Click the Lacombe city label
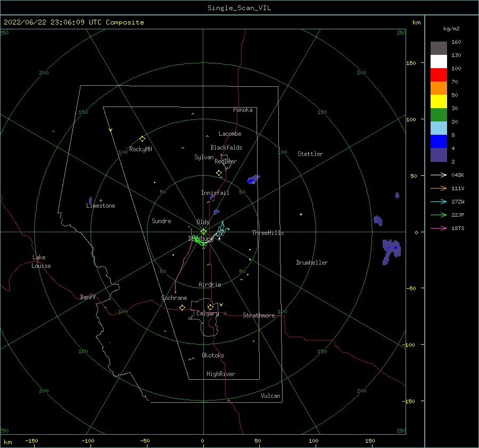This screenshot has width=479, height=448. [x=230, y=134]
